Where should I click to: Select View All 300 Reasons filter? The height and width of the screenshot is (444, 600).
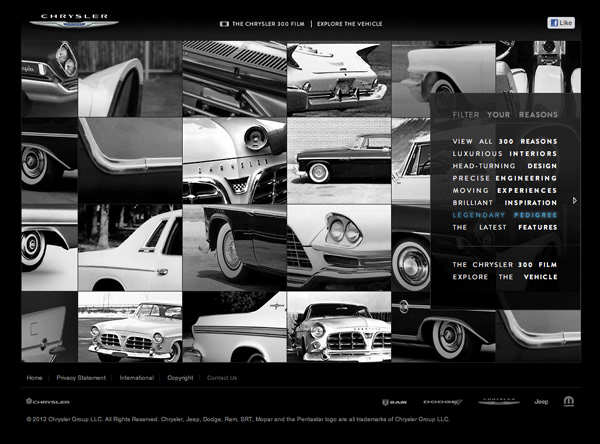pos(505,141)
